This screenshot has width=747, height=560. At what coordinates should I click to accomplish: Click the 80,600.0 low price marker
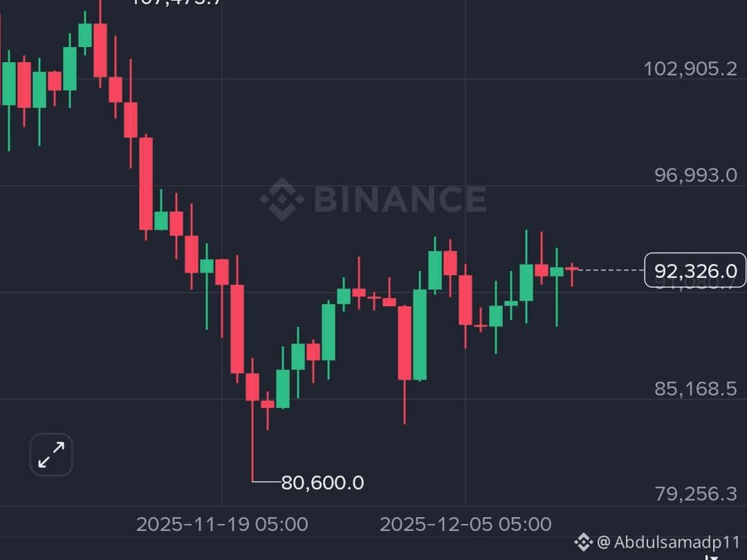coord(322,483)
